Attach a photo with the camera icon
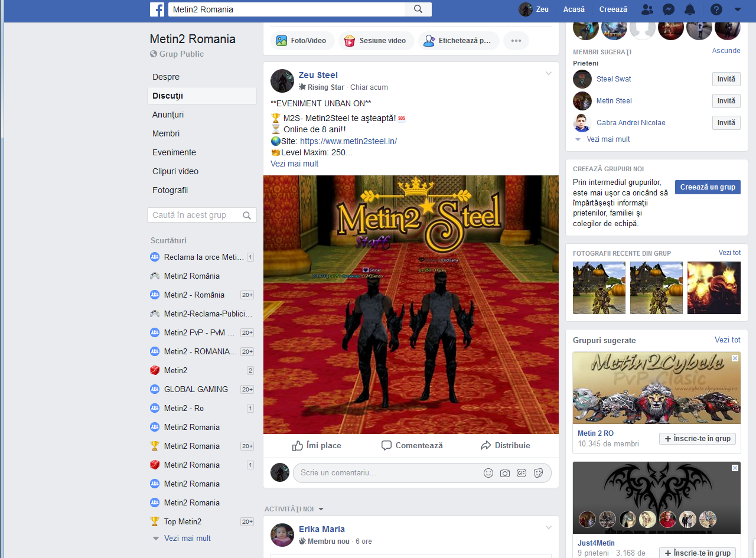Viewport: 756px width, 558px height. [505, 473]
